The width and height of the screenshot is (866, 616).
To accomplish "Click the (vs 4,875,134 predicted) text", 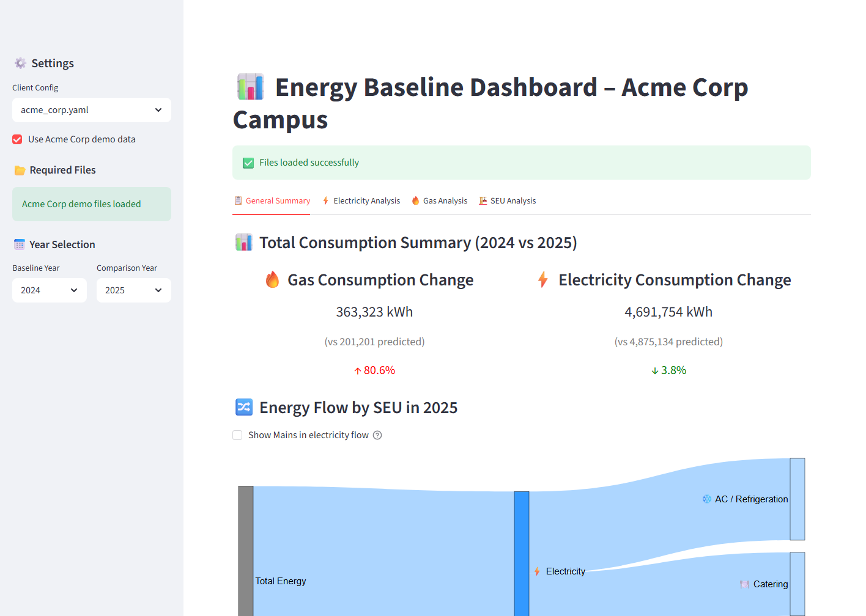I will tap(668, 342).
